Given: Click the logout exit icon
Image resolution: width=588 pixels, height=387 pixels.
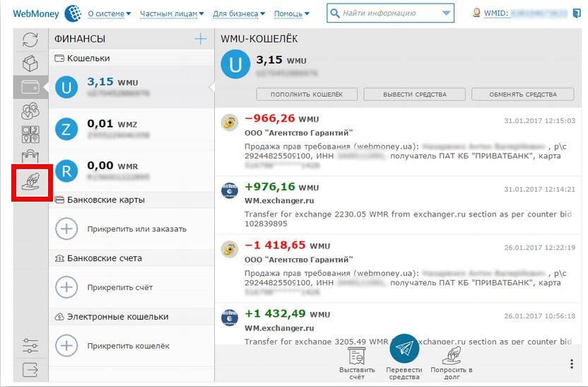Looking at the screenshot, I should point(30,369).
